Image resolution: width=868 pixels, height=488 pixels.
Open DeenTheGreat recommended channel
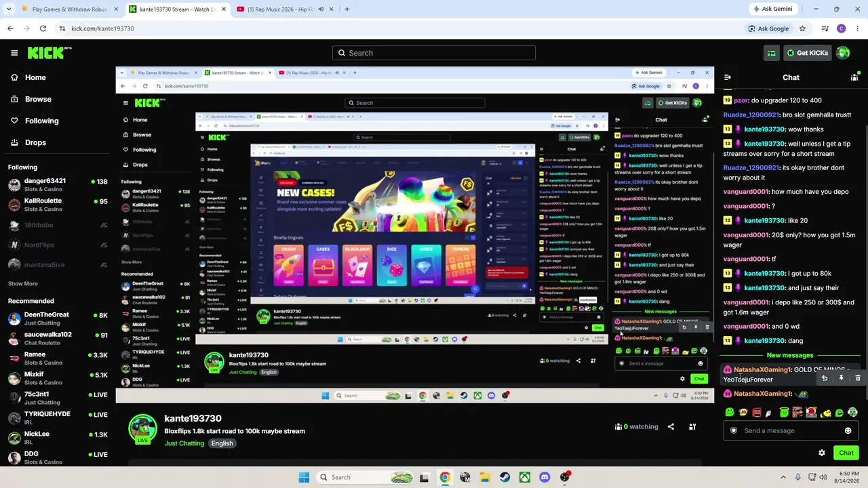(x=58, y=319)
